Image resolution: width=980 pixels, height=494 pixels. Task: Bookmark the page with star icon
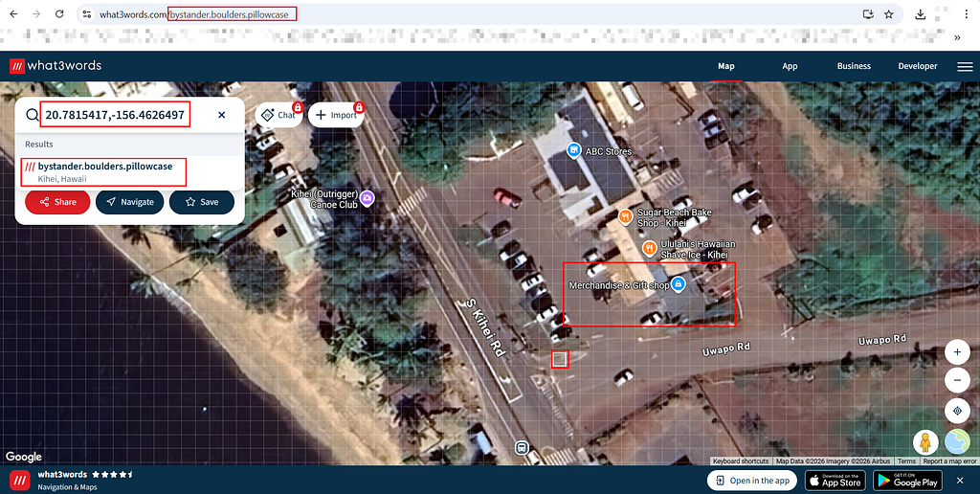tap(889, 13)
